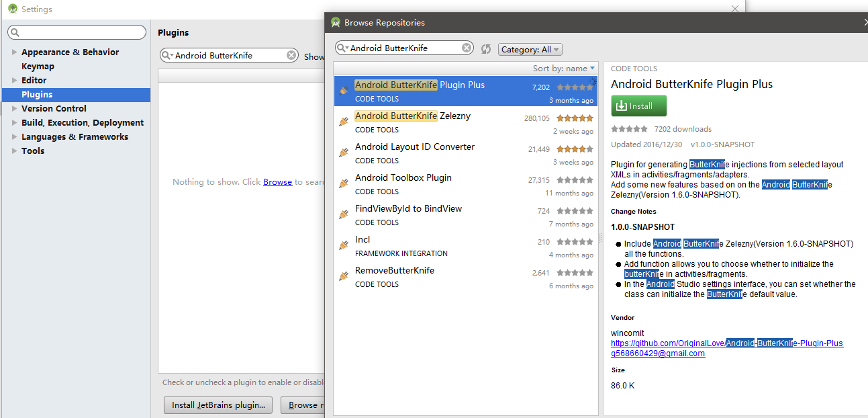Click star rating in plugin details pane
The height and width of the screenshot is (418, 868).
click(x=629, y=128)
